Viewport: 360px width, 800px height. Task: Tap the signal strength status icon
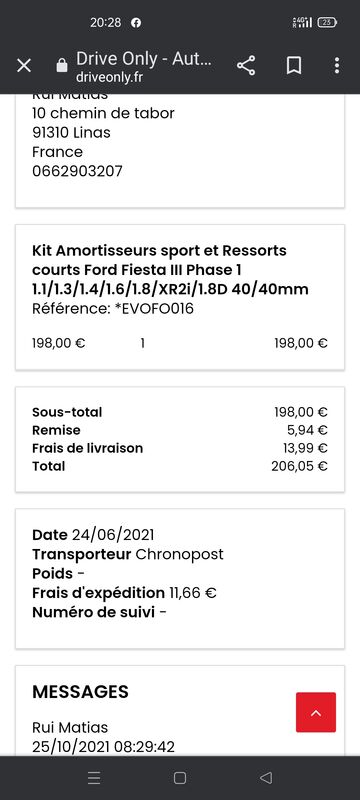pos(302,22)
